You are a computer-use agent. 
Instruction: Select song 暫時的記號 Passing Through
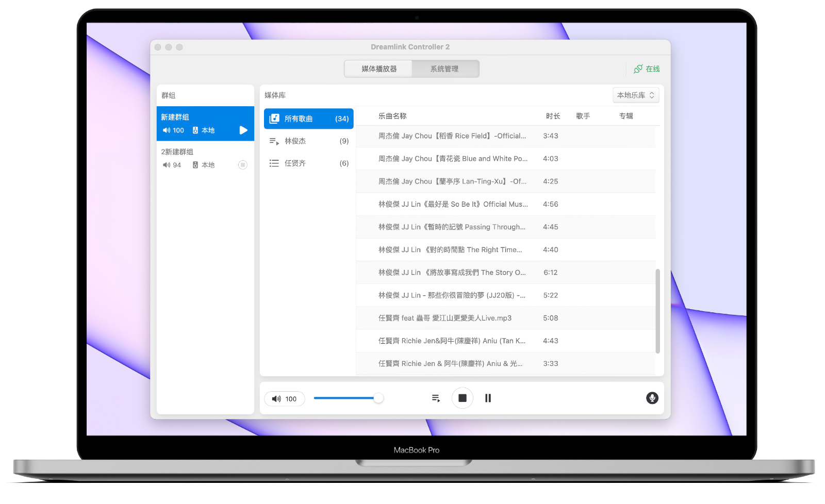[505, 227]
